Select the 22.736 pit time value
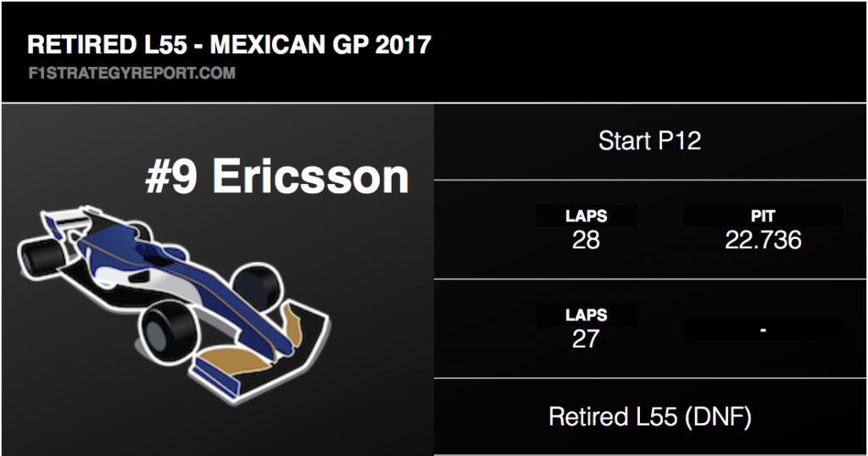Viewport: 868px width, 456px height. [763, 240]
